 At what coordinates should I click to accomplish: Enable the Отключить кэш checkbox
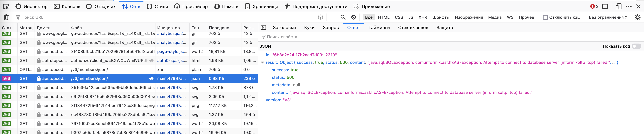(x=545, y=17)
